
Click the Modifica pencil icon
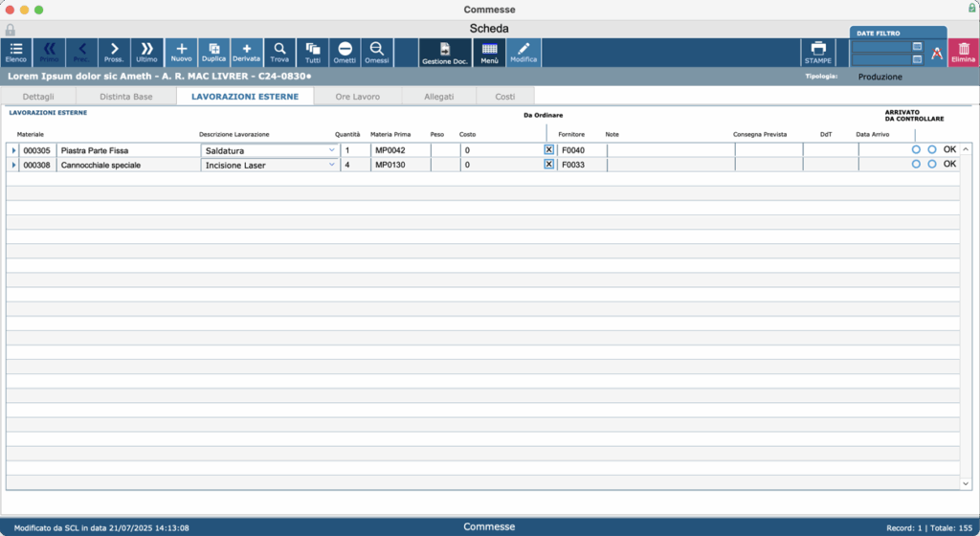tap(523, 53)
